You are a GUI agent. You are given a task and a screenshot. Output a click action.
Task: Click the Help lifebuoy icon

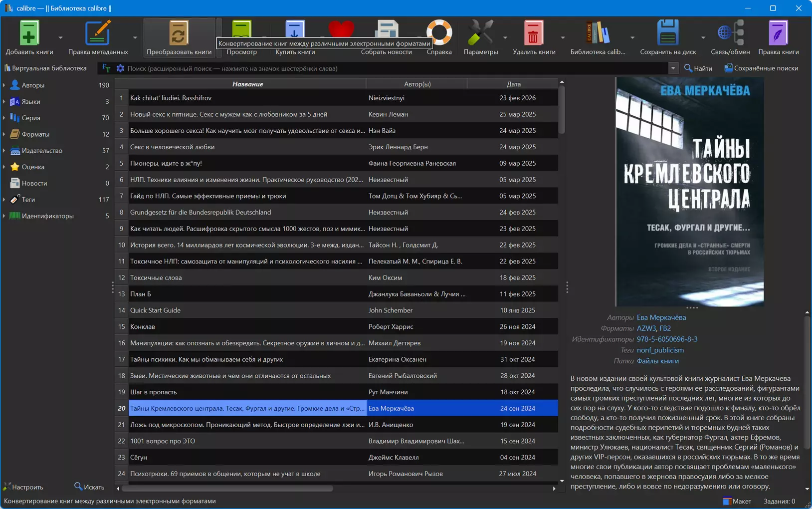439,33
